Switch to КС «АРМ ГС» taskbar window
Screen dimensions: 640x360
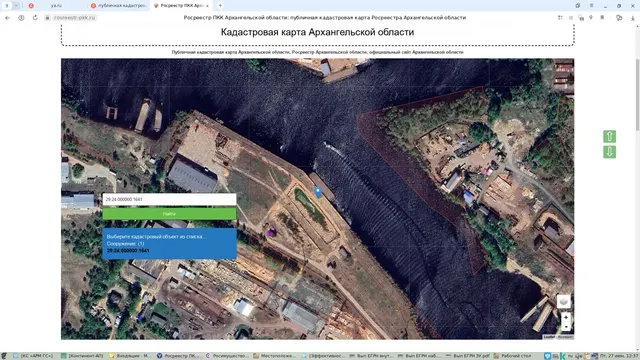pos(33,356)
